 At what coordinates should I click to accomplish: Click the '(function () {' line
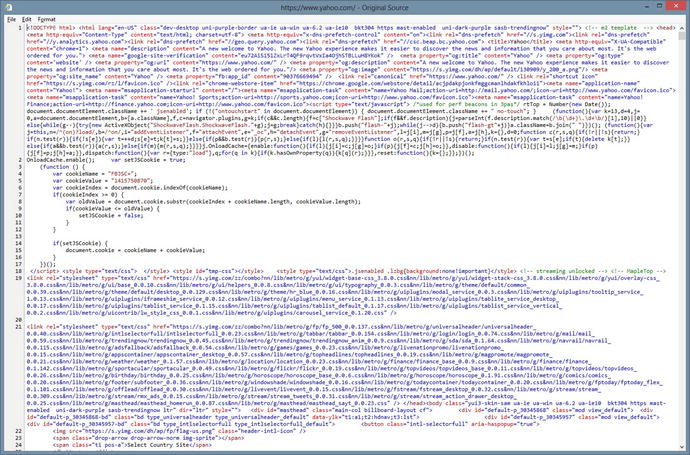coord(62,167)
